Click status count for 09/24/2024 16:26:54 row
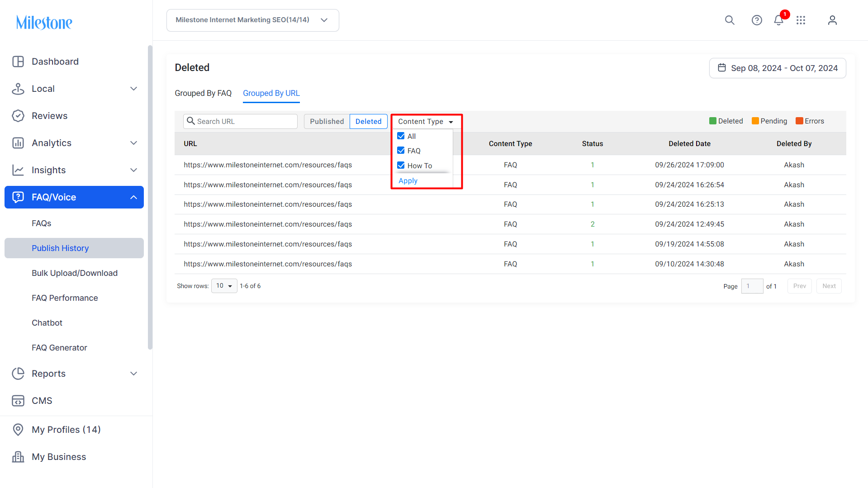This screenshot has width=868, height=488. click(593, 185)
